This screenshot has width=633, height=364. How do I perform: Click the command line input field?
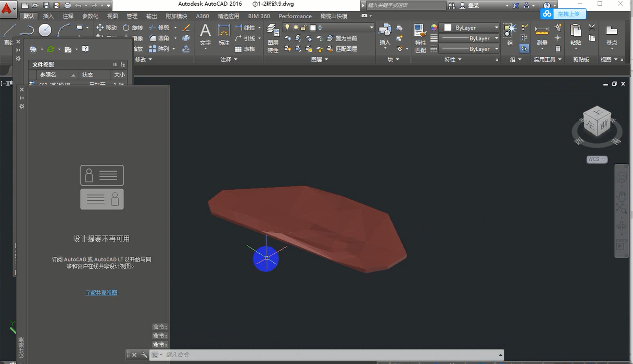pyautogui.click(x=331, y=355)
